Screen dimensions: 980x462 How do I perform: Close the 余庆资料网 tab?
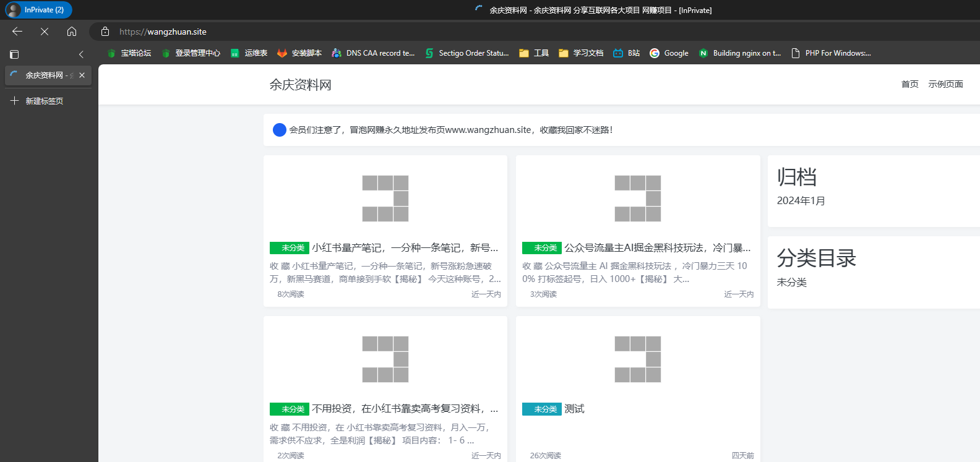[x=82, y=75]
